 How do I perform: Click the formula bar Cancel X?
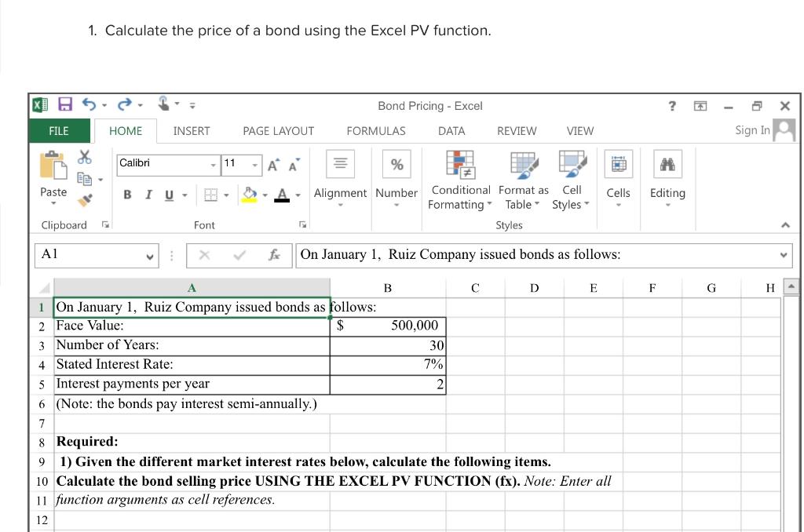(x=204, y=255)
